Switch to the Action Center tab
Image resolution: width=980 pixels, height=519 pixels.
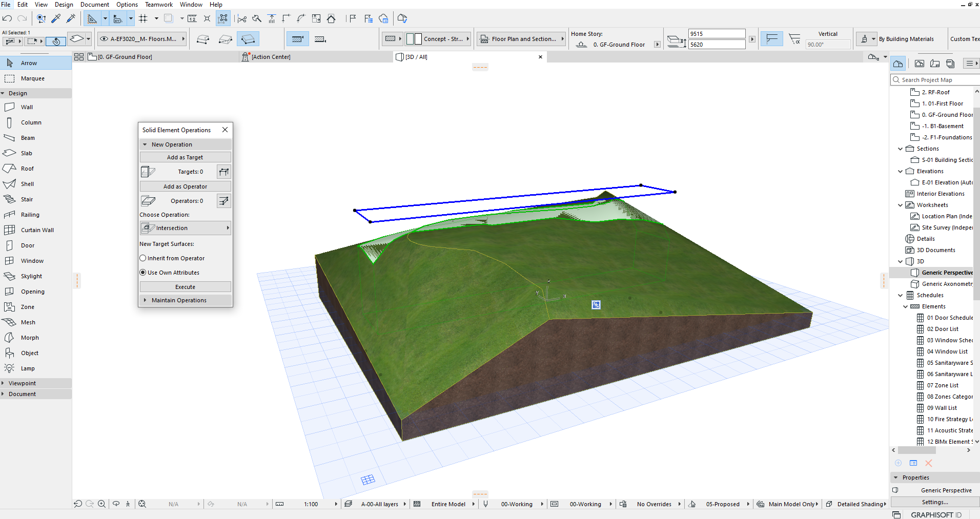271,57
